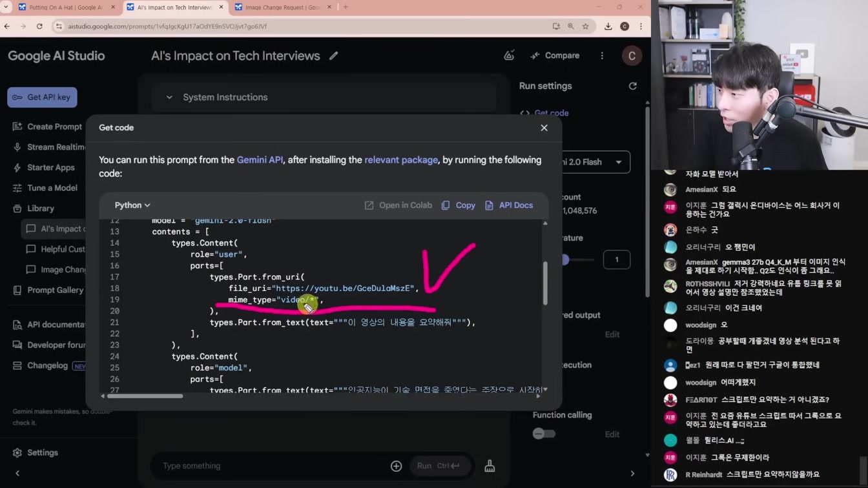Open Settings in the sidebar

coord(36,453)
